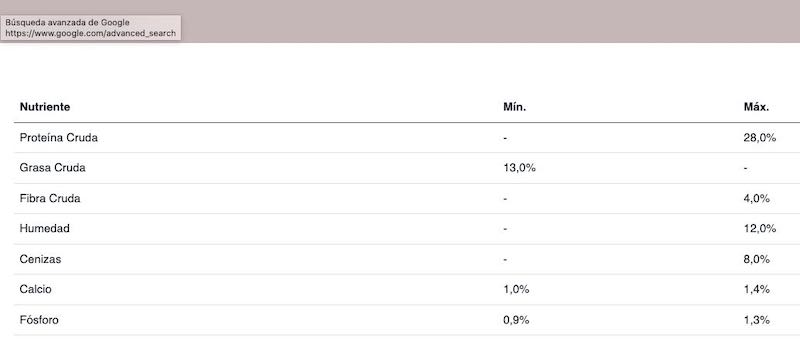The width and height of the screenshot is (800, 363).
Task: Click the 12,0% humidity maximum value
Action: click(x=760, y=229)
